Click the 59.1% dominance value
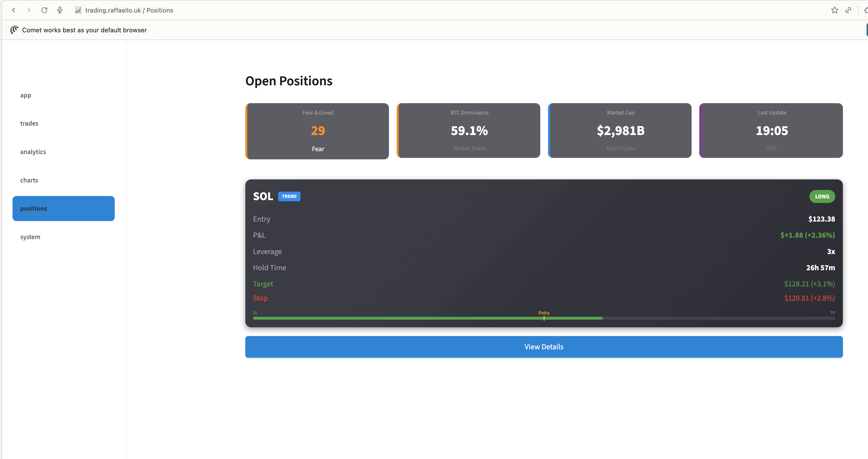 [x=469, y=130]
